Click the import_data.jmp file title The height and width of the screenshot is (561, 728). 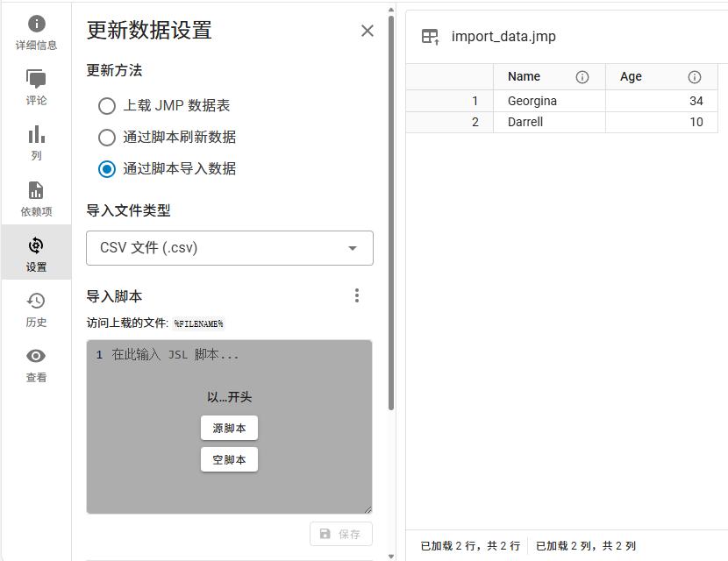(503, 36)
